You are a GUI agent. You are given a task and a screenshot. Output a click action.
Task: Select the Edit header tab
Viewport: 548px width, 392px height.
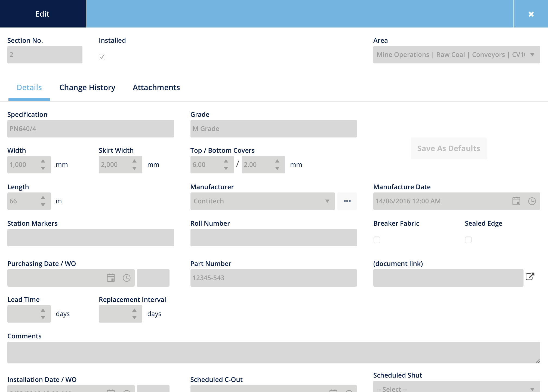(x=43, y=14)
